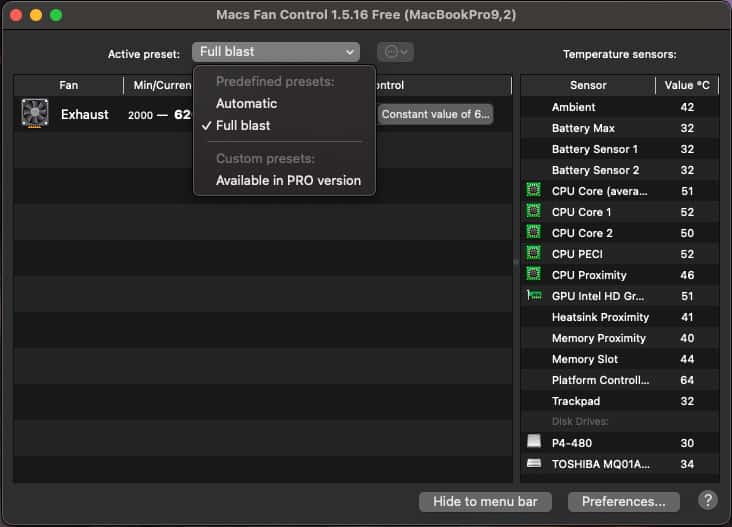Select the Platform Controller sensor row

tap(619, 380)
